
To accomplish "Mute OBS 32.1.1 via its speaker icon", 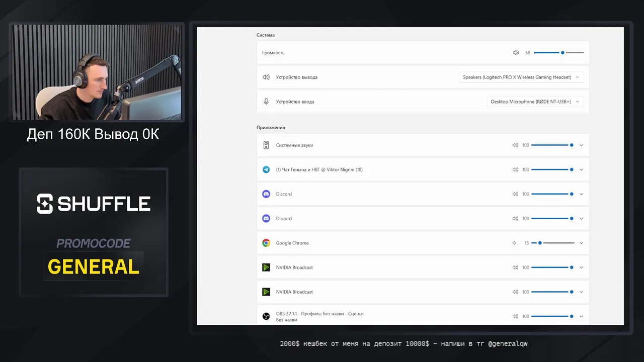I will (x=515, y=316).
